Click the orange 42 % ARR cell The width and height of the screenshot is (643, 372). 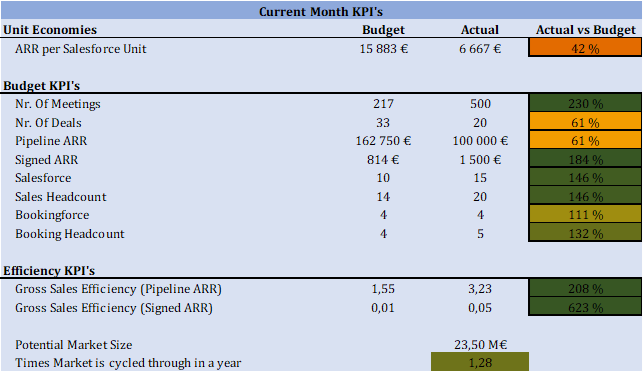click(x=585, y=48)
